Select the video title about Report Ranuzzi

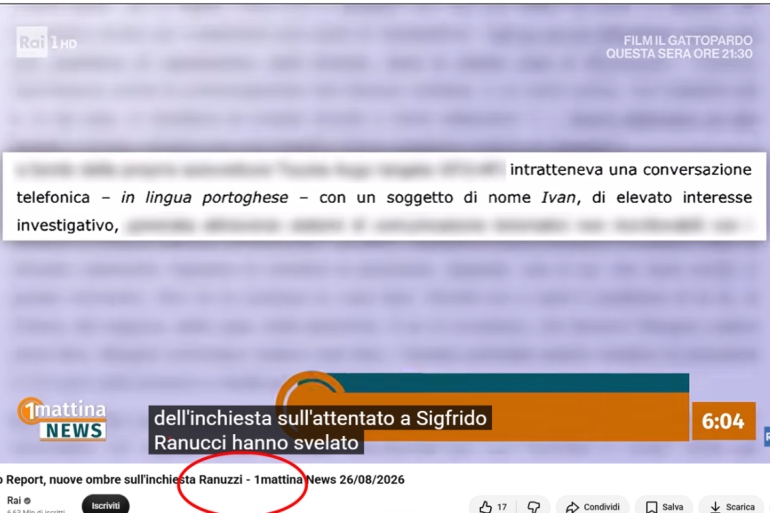tap(202, 480)
